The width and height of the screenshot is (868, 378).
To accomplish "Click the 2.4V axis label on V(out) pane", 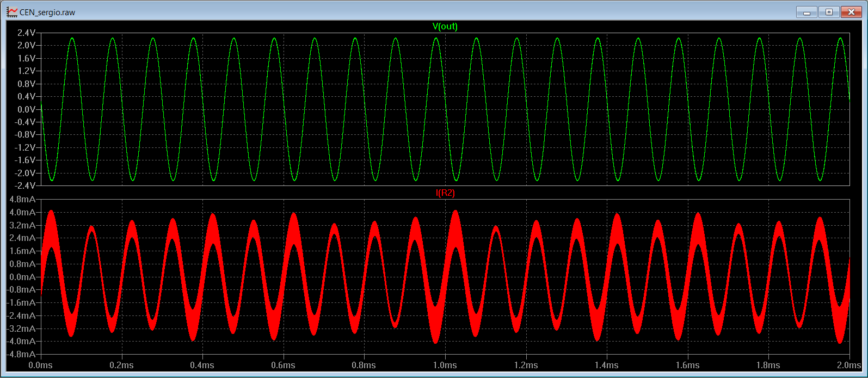I will click(x=26, y=33).
